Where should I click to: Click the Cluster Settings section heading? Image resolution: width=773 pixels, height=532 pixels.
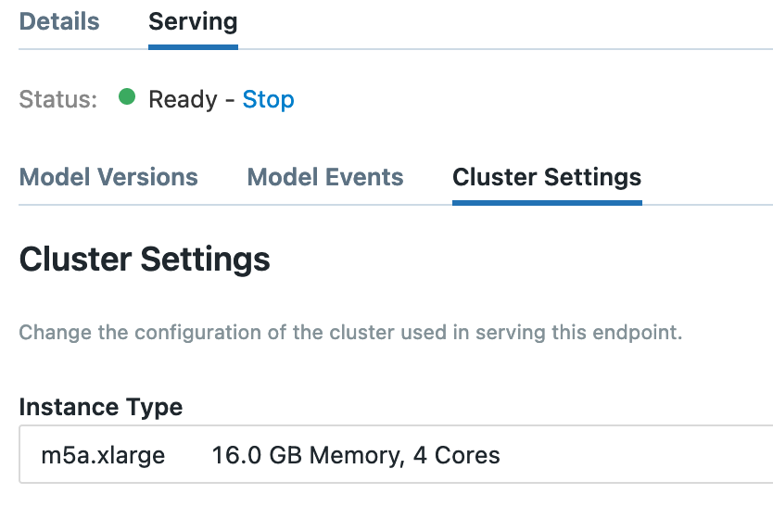pos(145,260)
